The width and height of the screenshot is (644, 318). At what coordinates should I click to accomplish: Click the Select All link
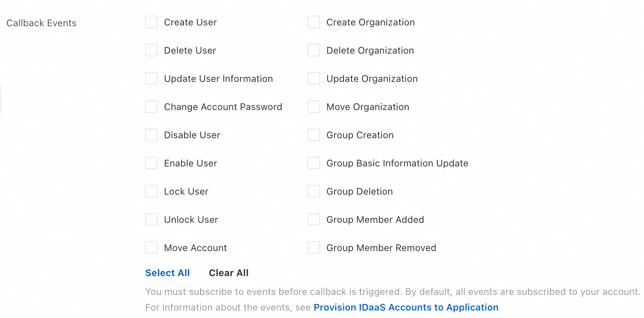[167, 273]
